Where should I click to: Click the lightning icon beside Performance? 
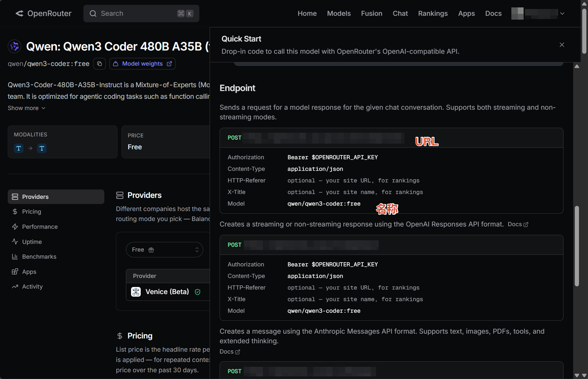pyautogui.click(x=15, y=226)
